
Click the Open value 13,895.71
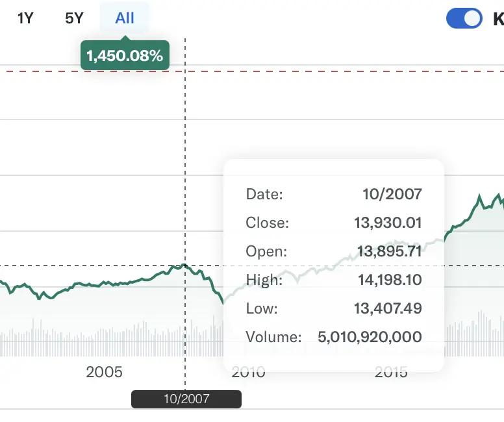[389, 251]
